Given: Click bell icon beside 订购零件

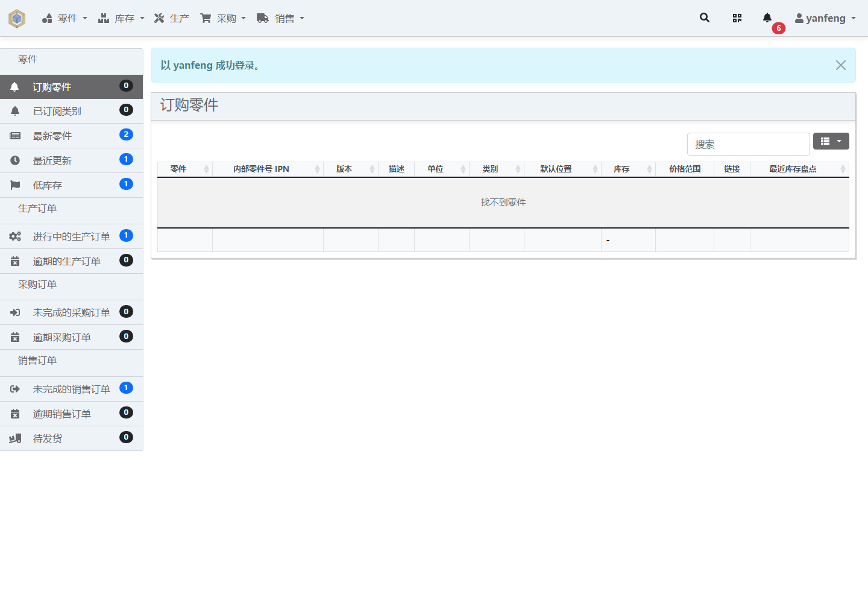Looking at the screenshot, I should pyautogui.click(x=15, y=87).
